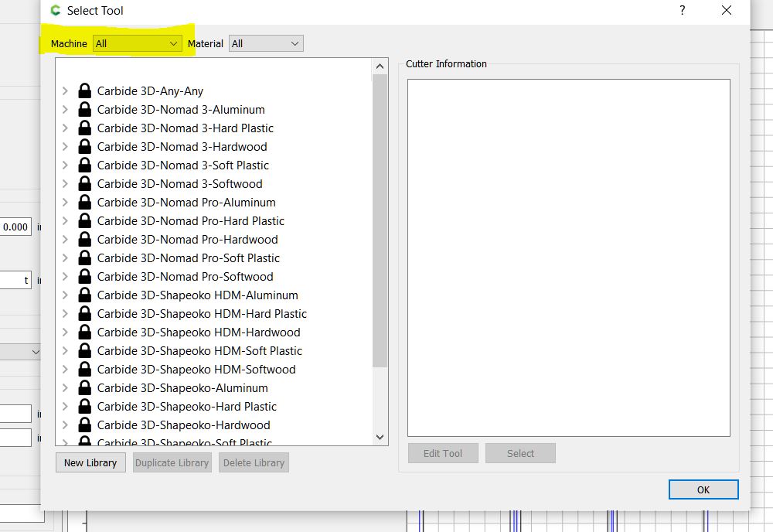This screenshot has height=532, width=773.
Task: Click lock icon of Shapeoko-Hardwood
Action: pyautogui.click(x=85, y=425)
